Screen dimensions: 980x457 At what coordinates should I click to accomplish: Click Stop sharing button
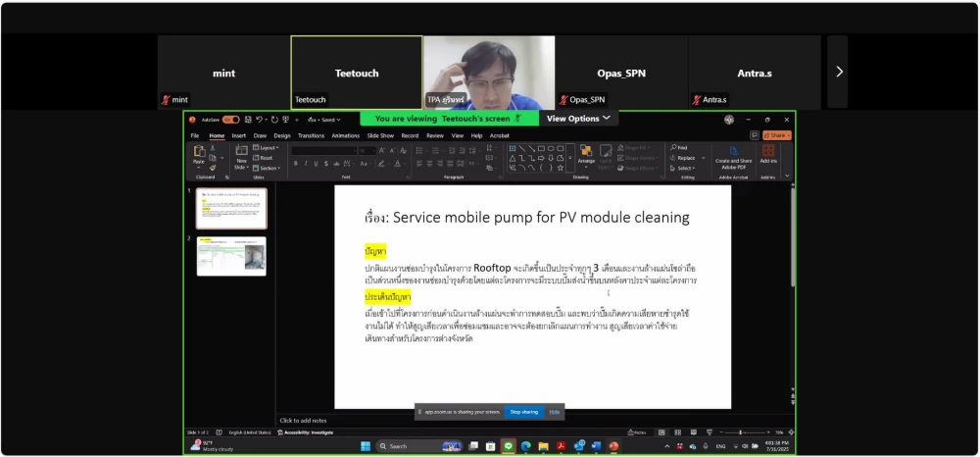[523, 412]
